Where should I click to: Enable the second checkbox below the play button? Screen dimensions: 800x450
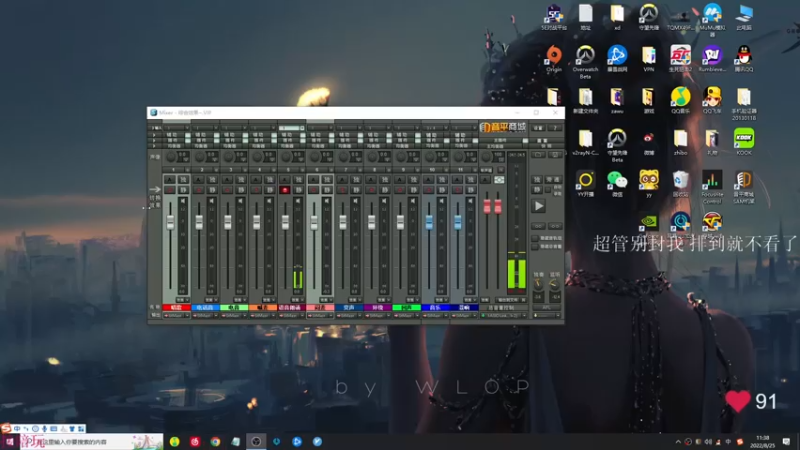point(535,246)
